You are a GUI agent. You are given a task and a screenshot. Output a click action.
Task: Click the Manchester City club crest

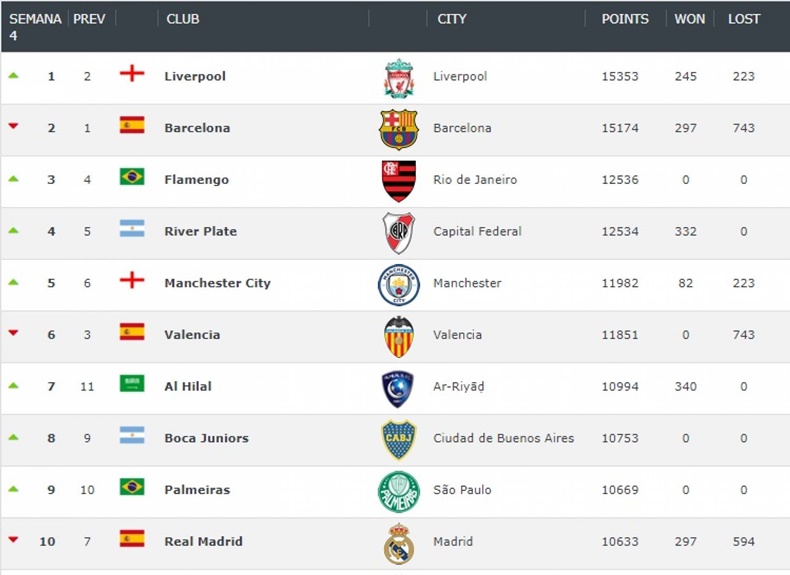click(x=399, y=284)
